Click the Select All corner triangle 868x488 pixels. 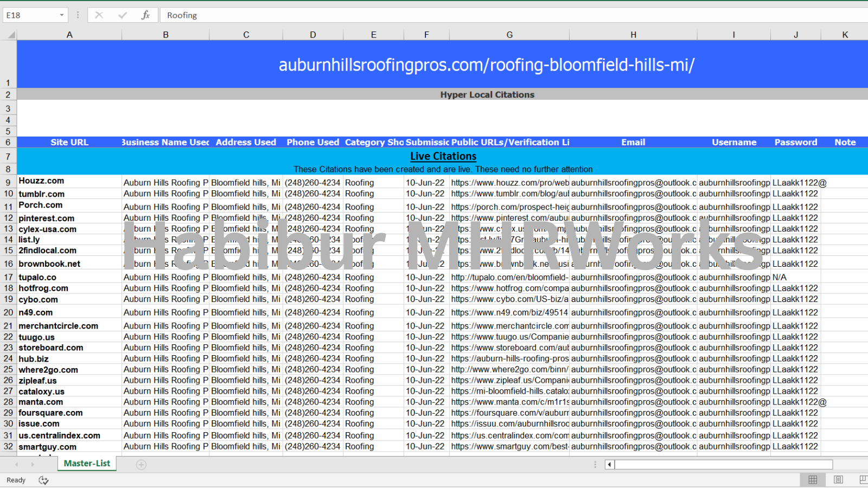[x=11, y=35]
